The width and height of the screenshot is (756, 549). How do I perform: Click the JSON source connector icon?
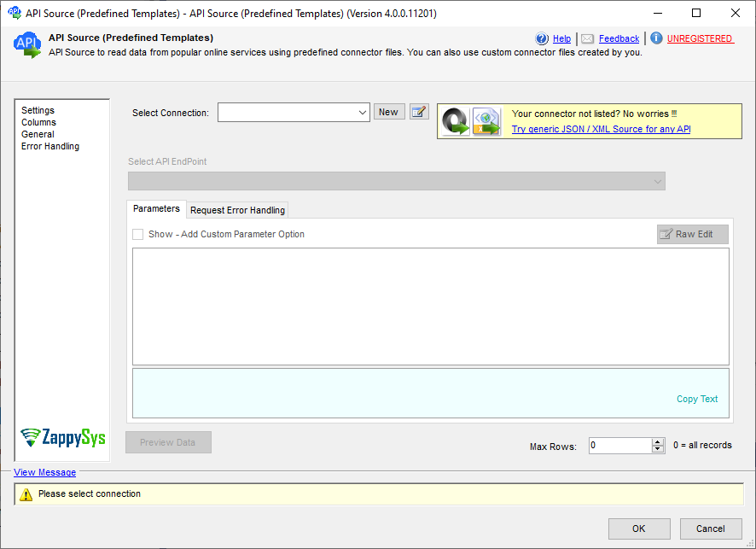(x=456, y=121)
